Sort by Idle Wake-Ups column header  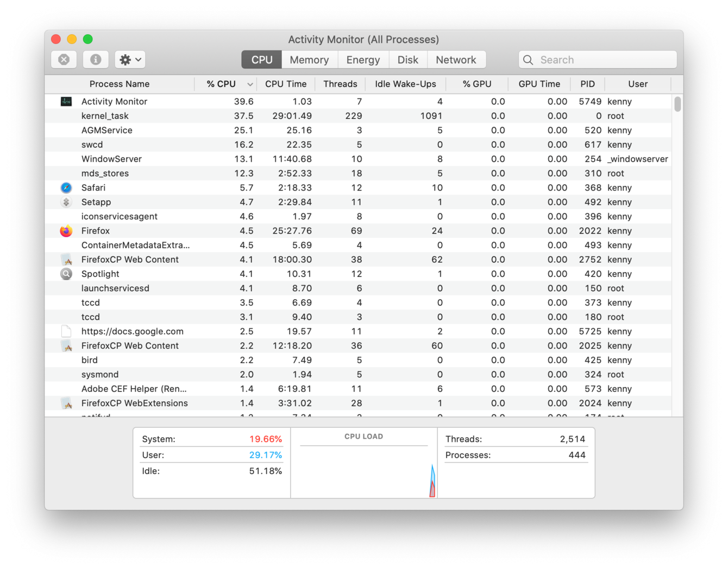(x=405, y=84)
